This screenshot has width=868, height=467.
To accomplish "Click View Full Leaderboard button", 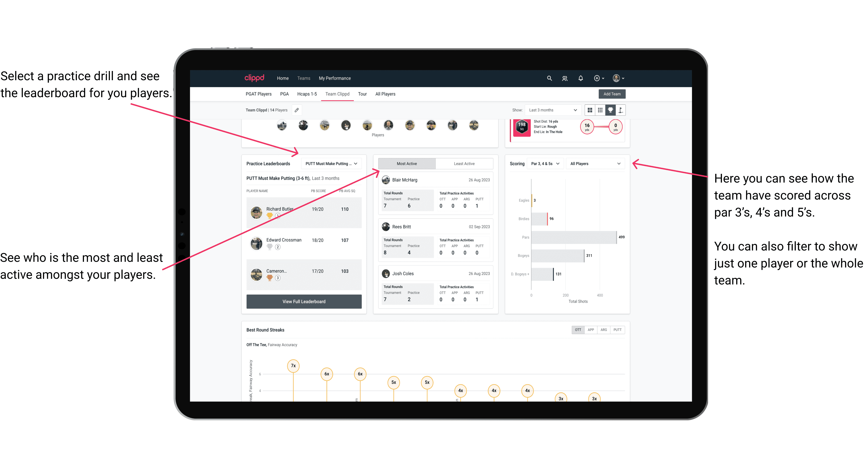I will 304,301.
